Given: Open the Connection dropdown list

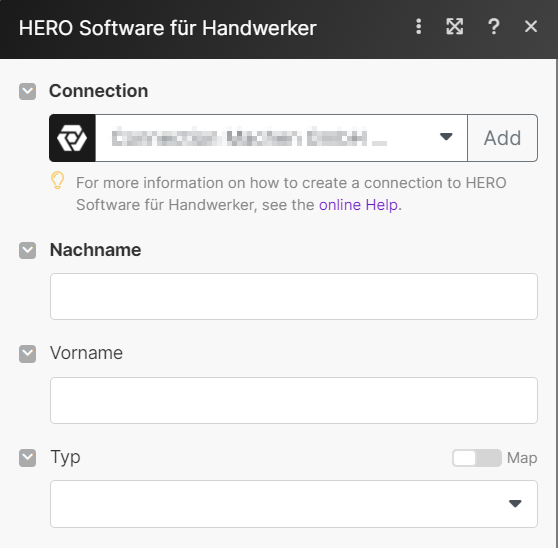Looking at the screenshot, I should pos(281,138).
